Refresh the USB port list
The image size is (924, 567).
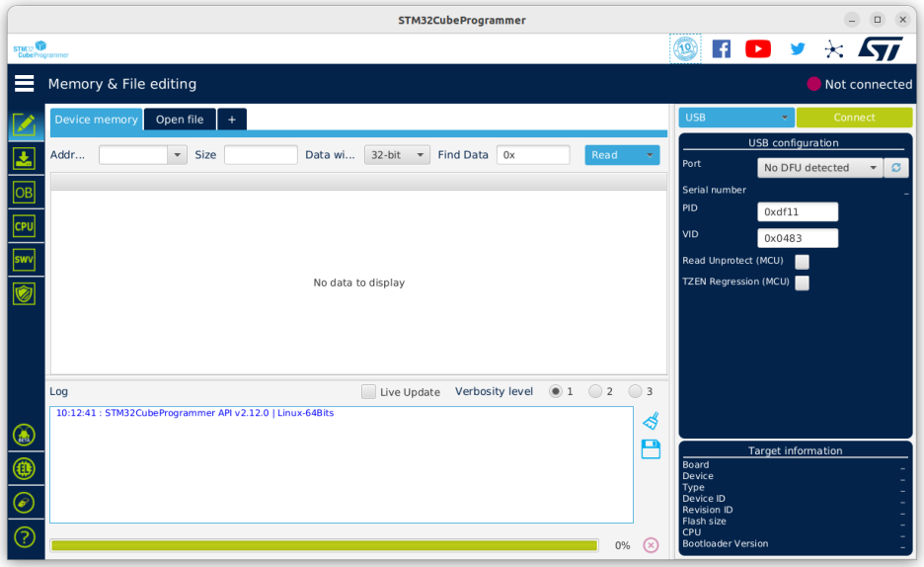click(x=896, y=167)
